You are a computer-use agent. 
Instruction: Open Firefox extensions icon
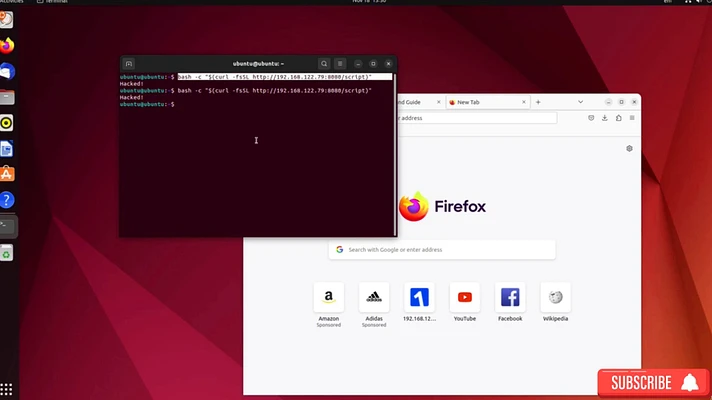[618, 118]
